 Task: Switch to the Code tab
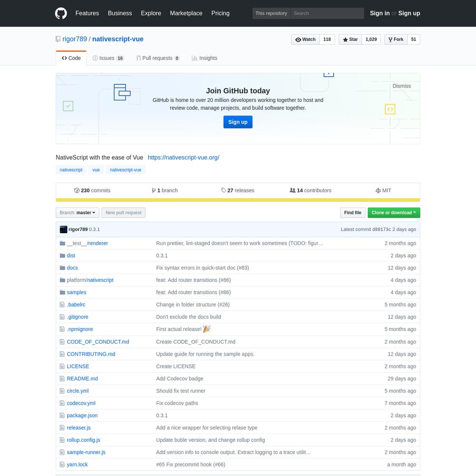[x=71, y=58]
